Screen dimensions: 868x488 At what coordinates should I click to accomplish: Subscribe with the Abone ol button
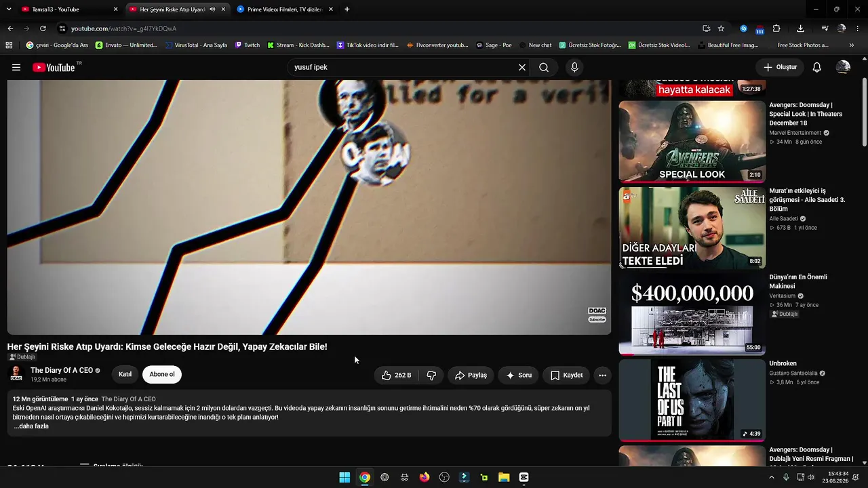pos(162,374)
